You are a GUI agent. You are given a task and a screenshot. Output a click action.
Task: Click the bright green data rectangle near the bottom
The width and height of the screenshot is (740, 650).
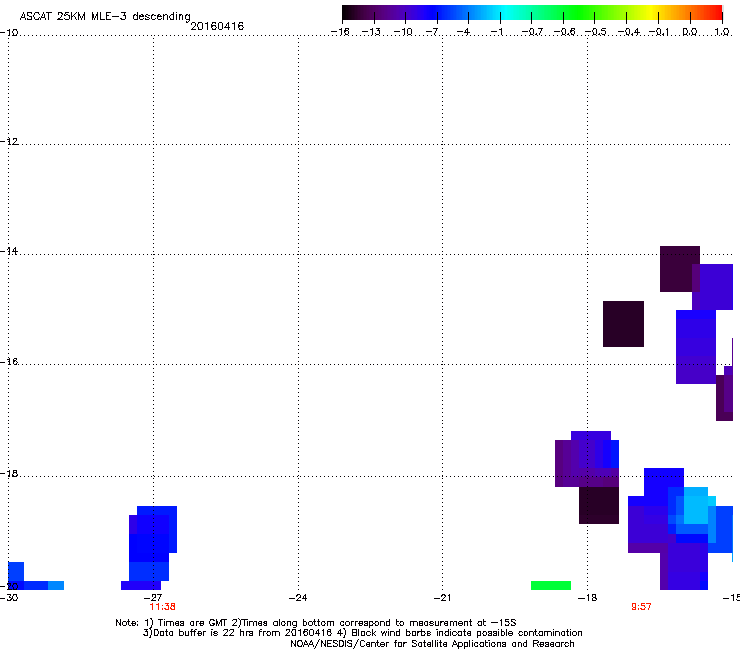[551, 585]
